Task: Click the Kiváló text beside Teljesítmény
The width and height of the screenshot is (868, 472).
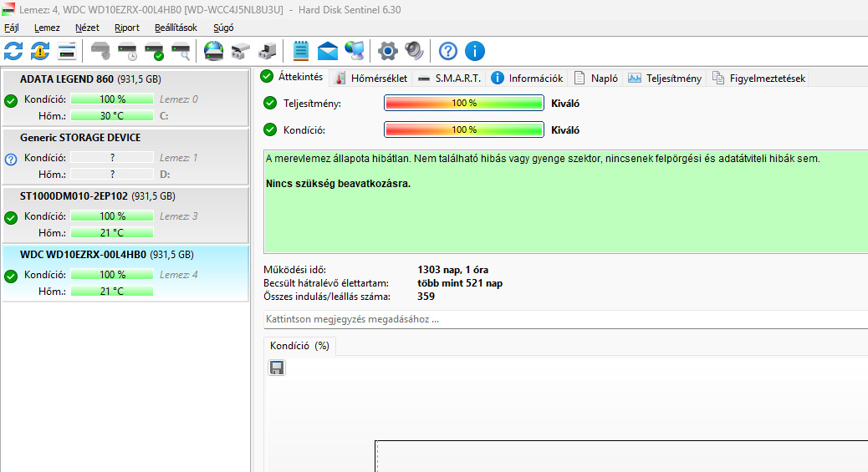Action: [x=565, y=103]
